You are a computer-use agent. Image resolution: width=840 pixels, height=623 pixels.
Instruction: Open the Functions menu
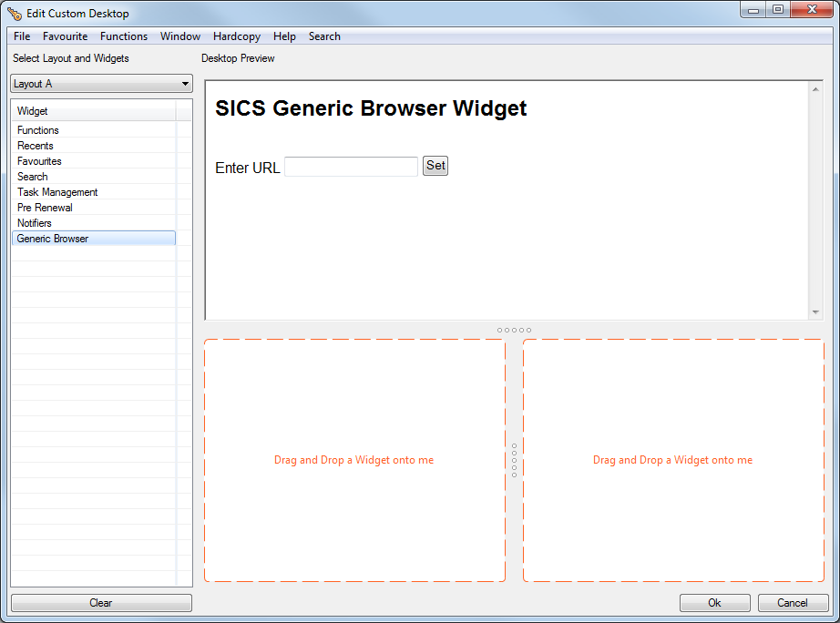(124, 36)
